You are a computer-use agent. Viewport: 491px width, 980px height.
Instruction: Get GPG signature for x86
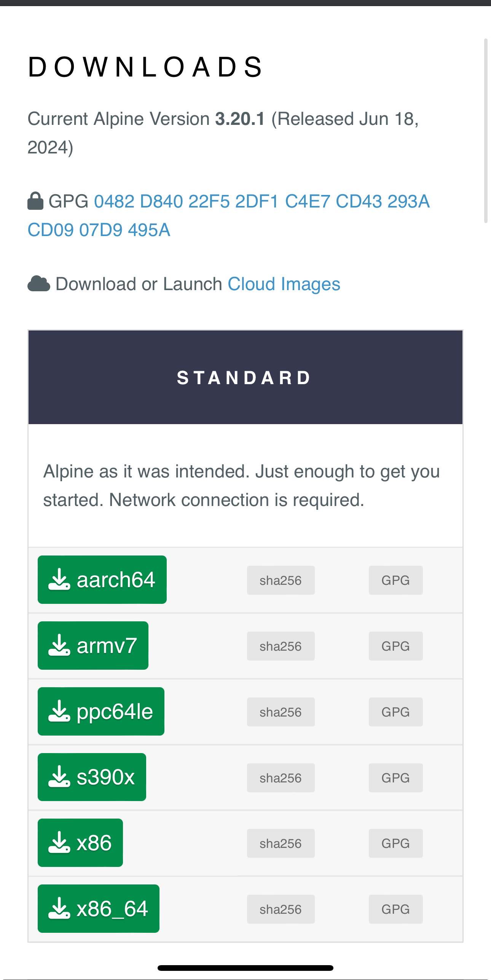tap(396, 843)
